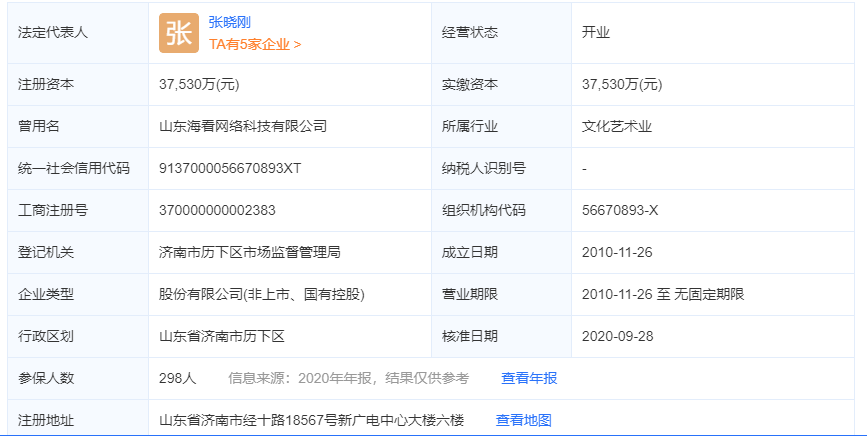Select the 曾用名 label
The width and height of the screenshot is (867, 436).
[39, 126]
